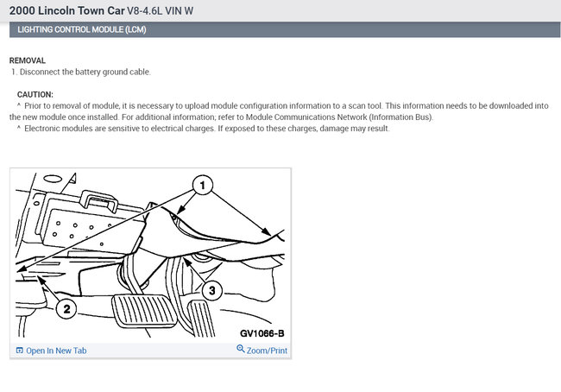Click step 1 Disconnect the battery ground cable
The height and width of the screenshot is (392, 561).
[80, 72]
